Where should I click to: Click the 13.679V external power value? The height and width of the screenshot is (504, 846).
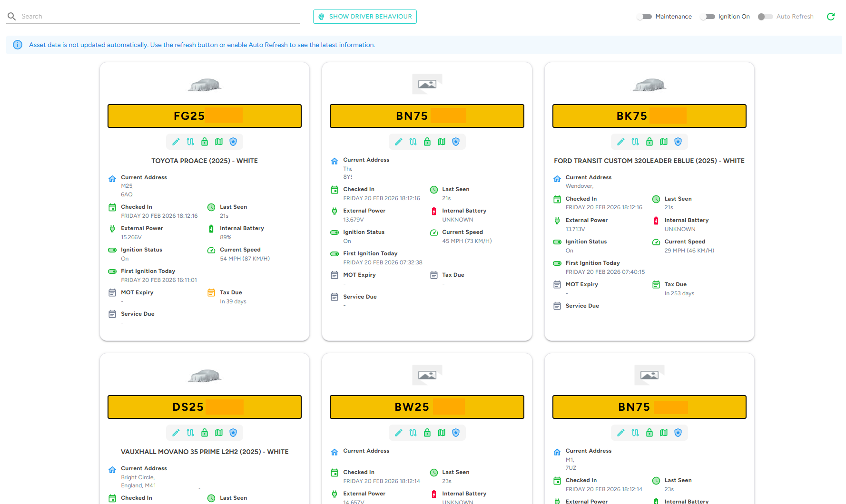tap(354, 220)
